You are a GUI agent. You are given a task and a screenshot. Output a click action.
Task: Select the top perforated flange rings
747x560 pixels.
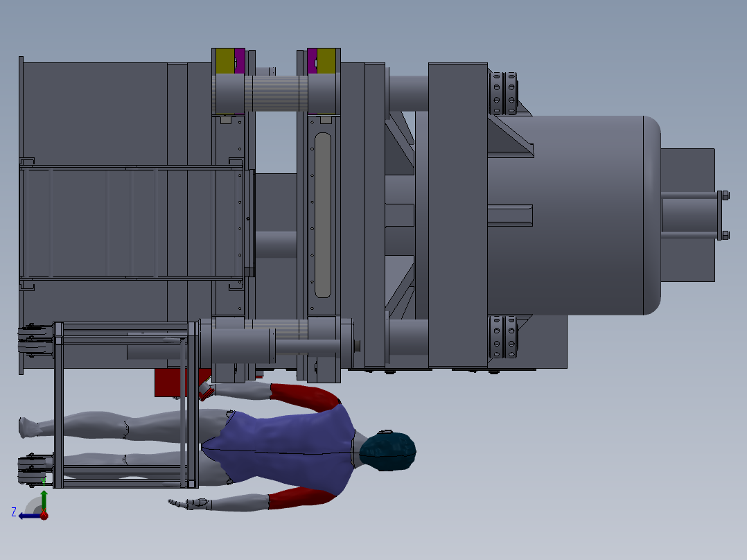click(504, 93)
